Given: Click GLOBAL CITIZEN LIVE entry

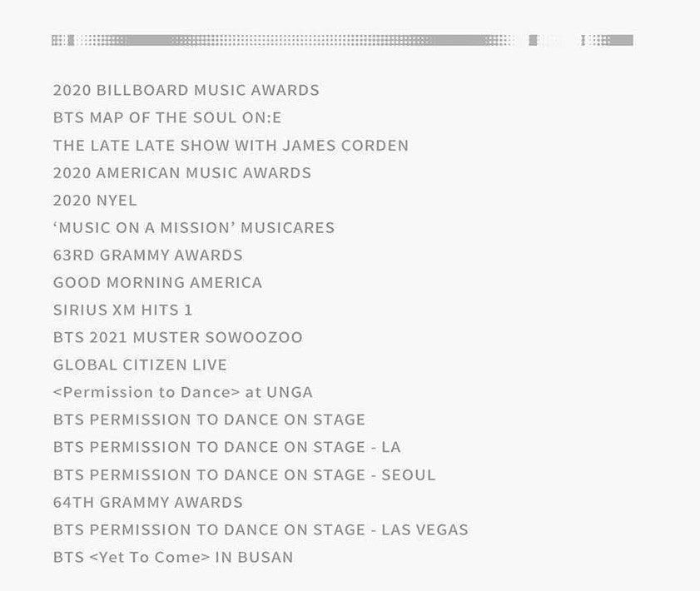Looking at the screenshot, I should (x=140, y=365).
